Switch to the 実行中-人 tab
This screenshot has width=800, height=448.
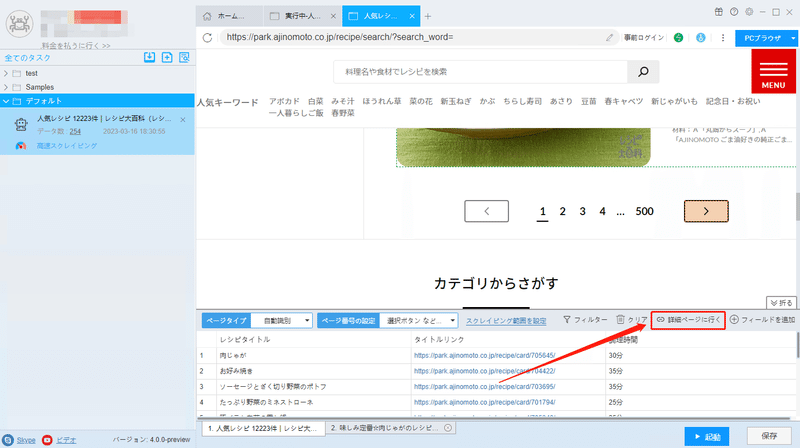[x=303, y=16]
